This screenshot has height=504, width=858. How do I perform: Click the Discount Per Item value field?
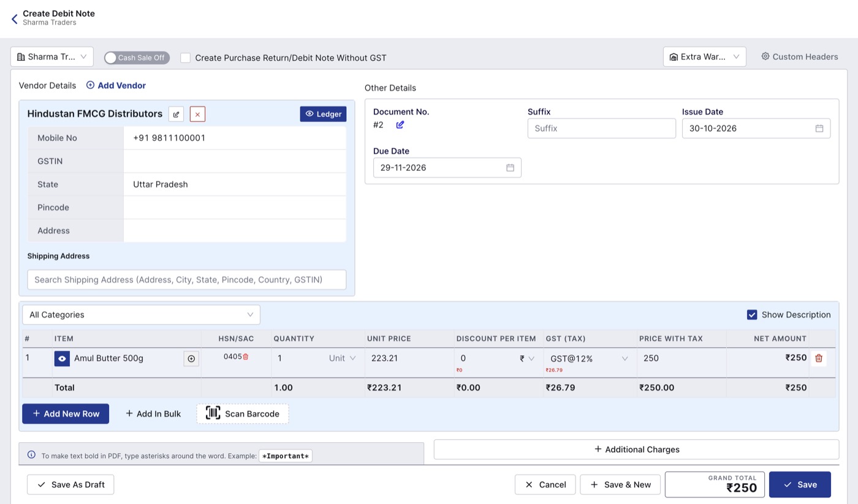click(x=486, y=358)
